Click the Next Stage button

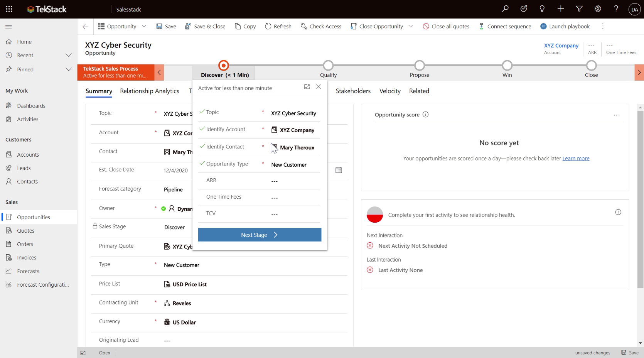tap(260, 235)
